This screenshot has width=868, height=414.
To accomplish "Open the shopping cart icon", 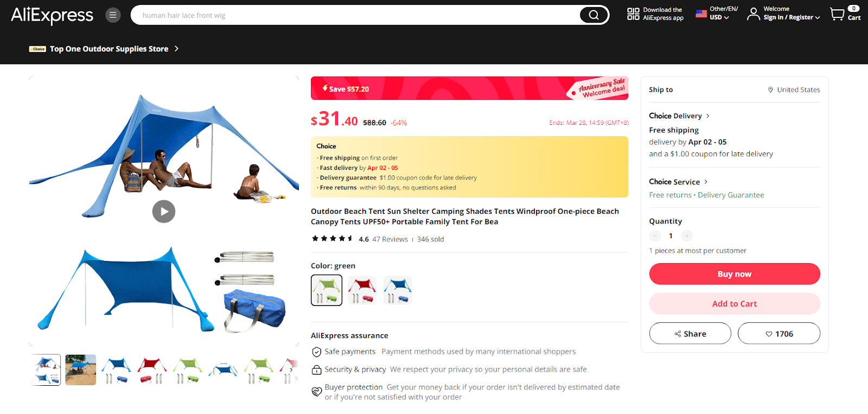I will (837, 14).
